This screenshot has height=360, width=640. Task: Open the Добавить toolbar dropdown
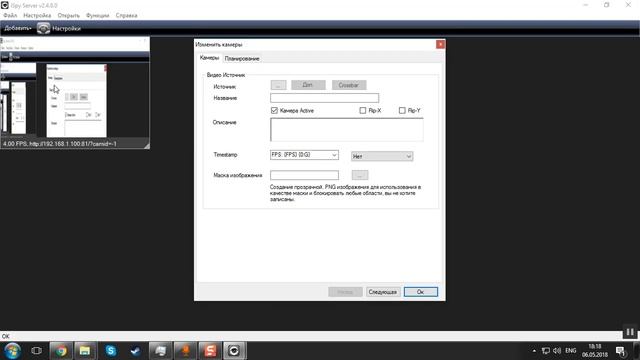click(18, 28)
